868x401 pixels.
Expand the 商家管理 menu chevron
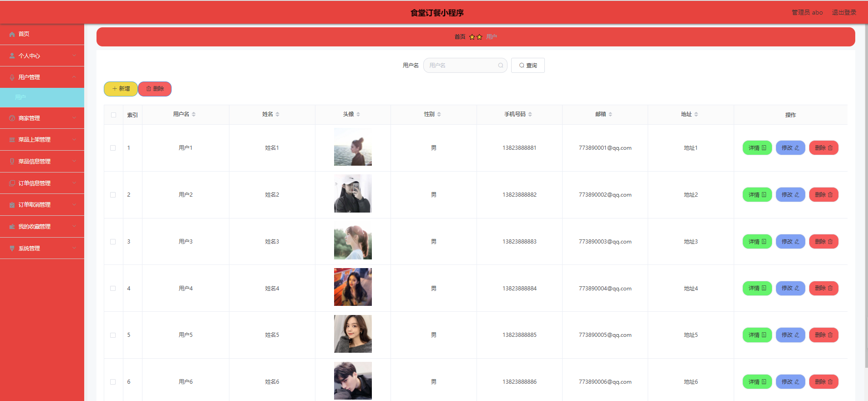(x=74, y=118)
